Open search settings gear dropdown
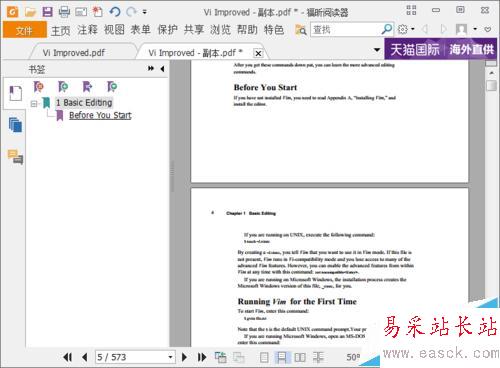The image size is (500, 368). click(x=406, y=29)
